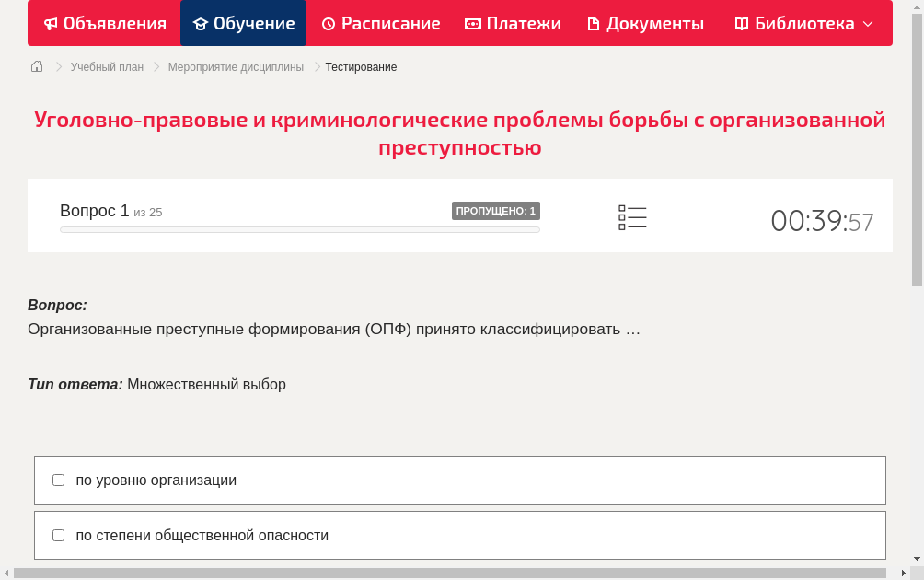
Task: Check the answer 'по уровню организации'
Action: point(58,479)
